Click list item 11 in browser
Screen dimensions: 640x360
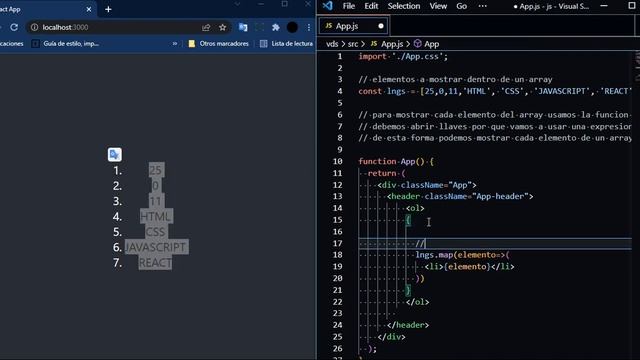pos(156,201)
